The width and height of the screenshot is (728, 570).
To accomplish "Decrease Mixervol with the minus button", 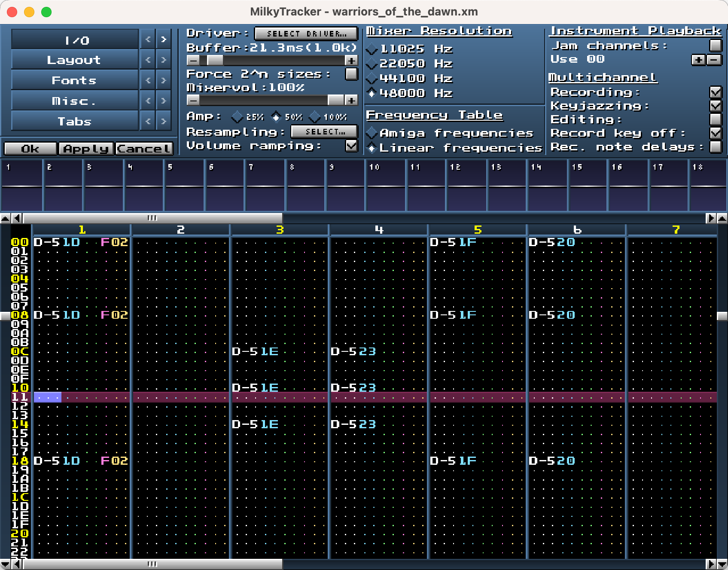I will coord(193,101).
